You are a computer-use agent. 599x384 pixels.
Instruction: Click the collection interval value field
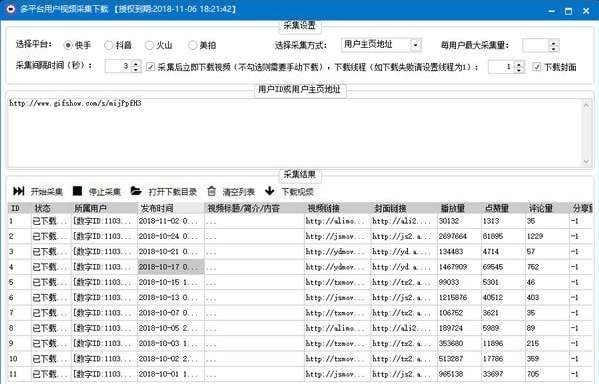click(x=118, y=66)
